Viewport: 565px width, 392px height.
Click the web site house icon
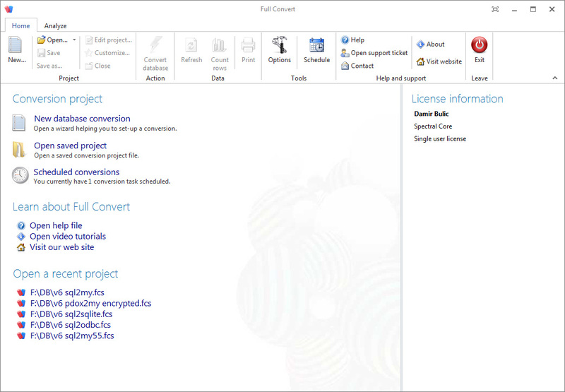[21, 247]
